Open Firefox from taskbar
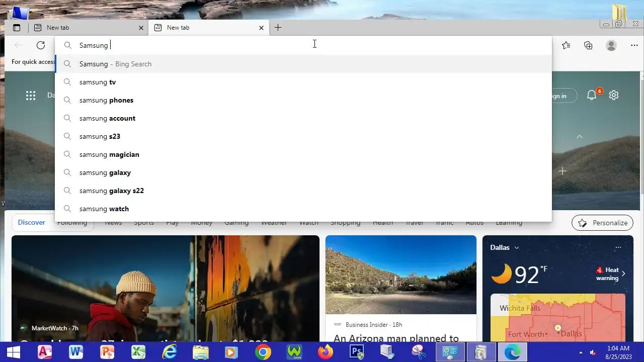Screen dimensions: 644x362 click(326, 352)
